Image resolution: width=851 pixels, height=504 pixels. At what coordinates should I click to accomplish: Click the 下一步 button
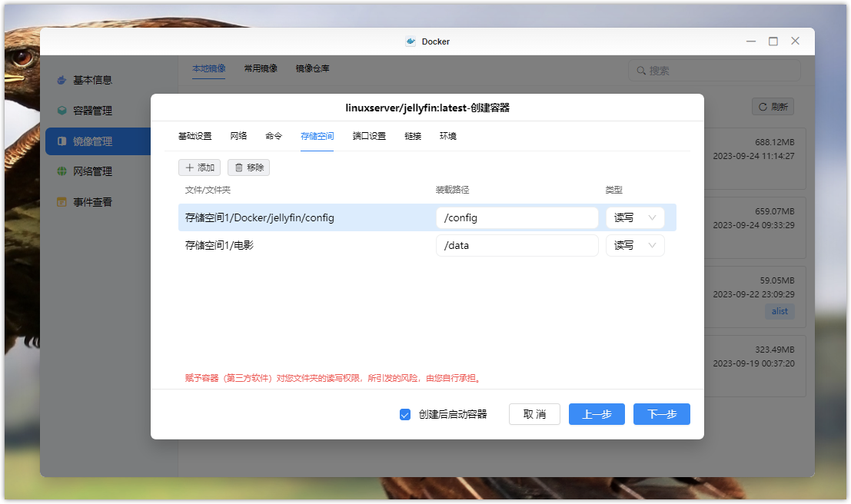(x=661, y=414)
